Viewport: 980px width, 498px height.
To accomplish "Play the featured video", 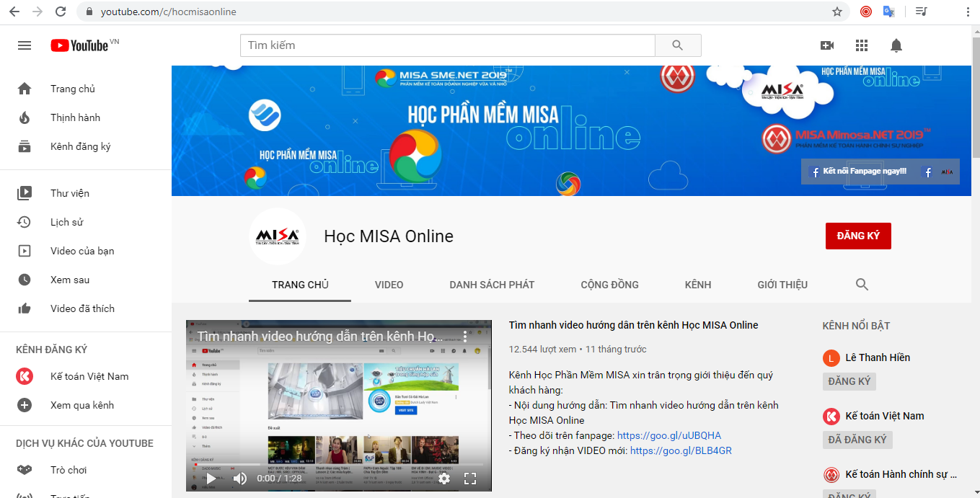I will point(211,478).
